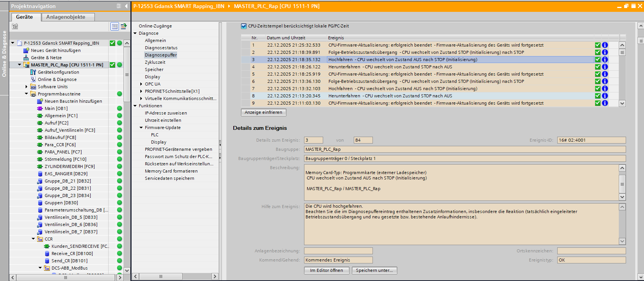Expand the Software Units tree node

[x=26, y=87]
